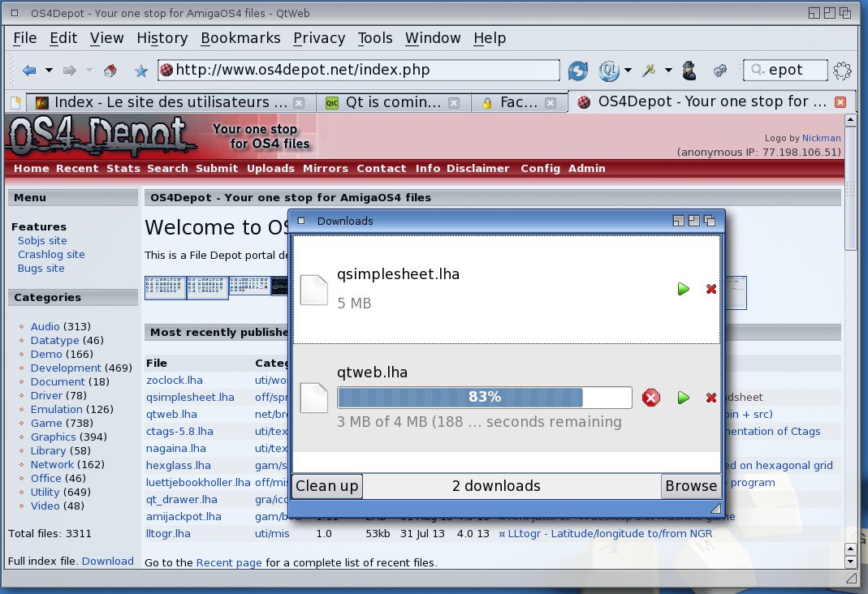Image resolution: width=868 pixels, height=594 pixels.
Task: Click the settings gear icon beside search
Action: coord(842,71)
